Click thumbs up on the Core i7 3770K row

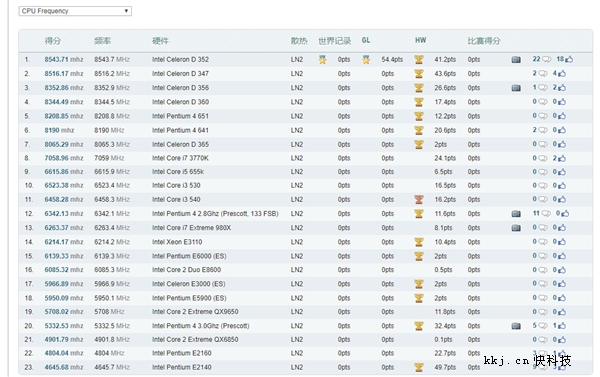tap(562, 158)
